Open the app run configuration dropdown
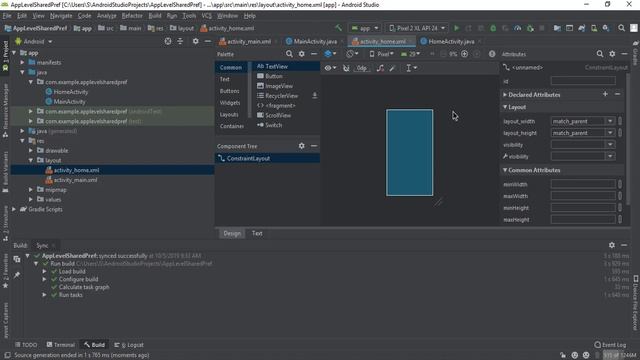The image size is (640, 360). pyautogui.click(x=365, y=28)
